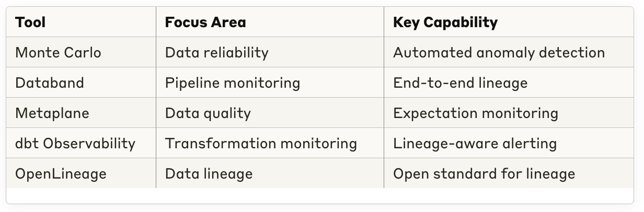644x212 pixels.
Task: Click the Data quality cell
Action: point(208,113)
